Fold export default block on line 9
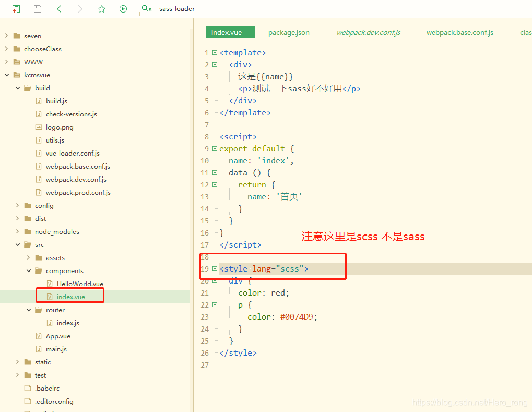The height and width of the screenshot is (412, 532). pyautogui.click(x=215, y=149)
